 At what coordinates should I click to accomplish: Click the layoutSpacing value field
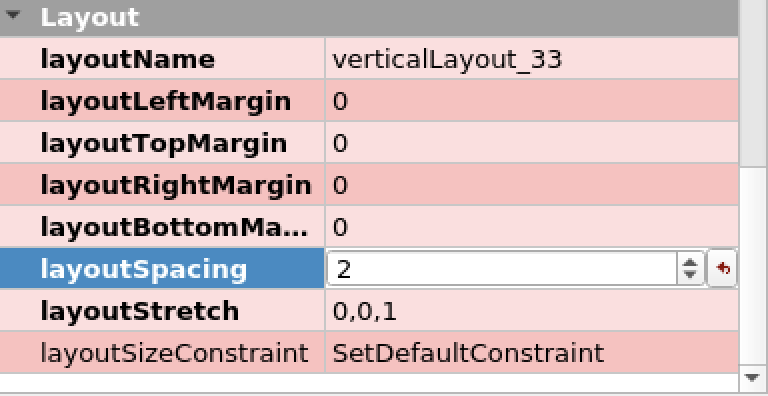click(503, 269)
